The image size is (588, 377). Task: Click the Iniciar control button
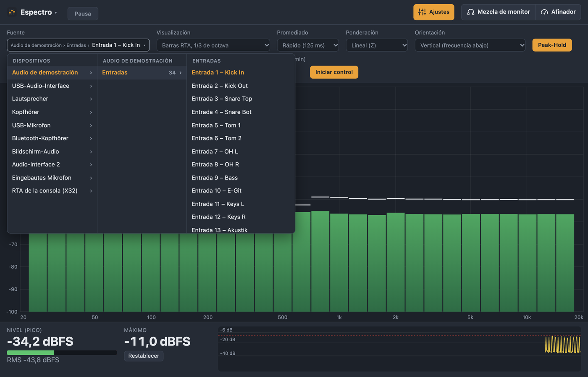coord(334,72)
